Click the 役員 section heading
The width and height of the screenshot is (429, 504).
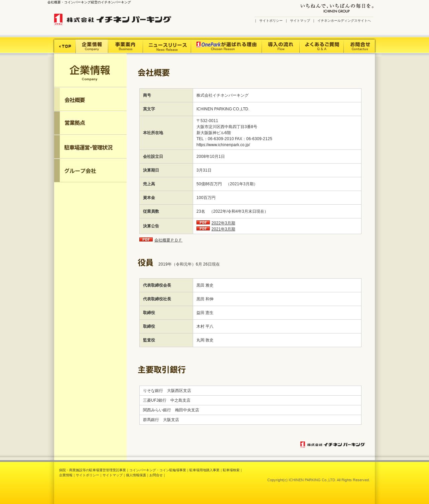click(145, 263)
